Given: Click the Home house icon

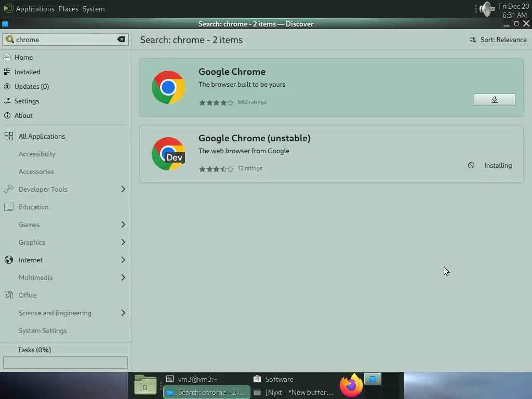Looking at the screenshot, I should [7, 57].
